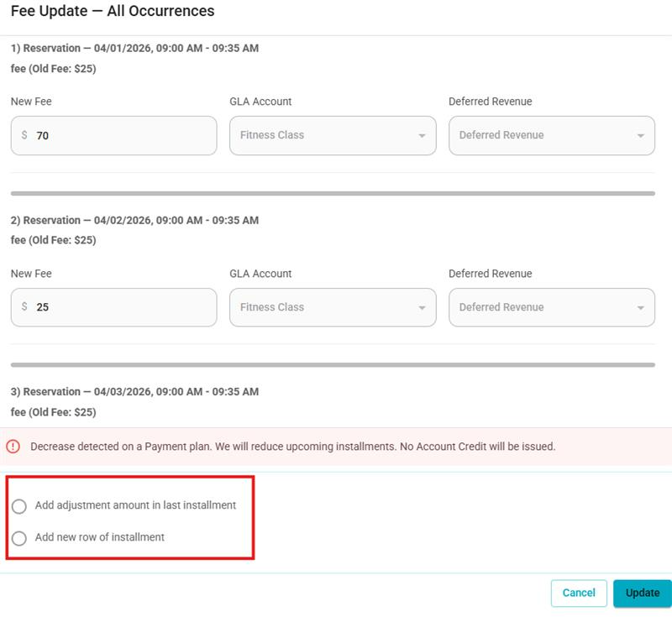Screen dimensions: 672x617
Task: Open first Deferred Revenue dropdown arrow
Action: (641, 136)
